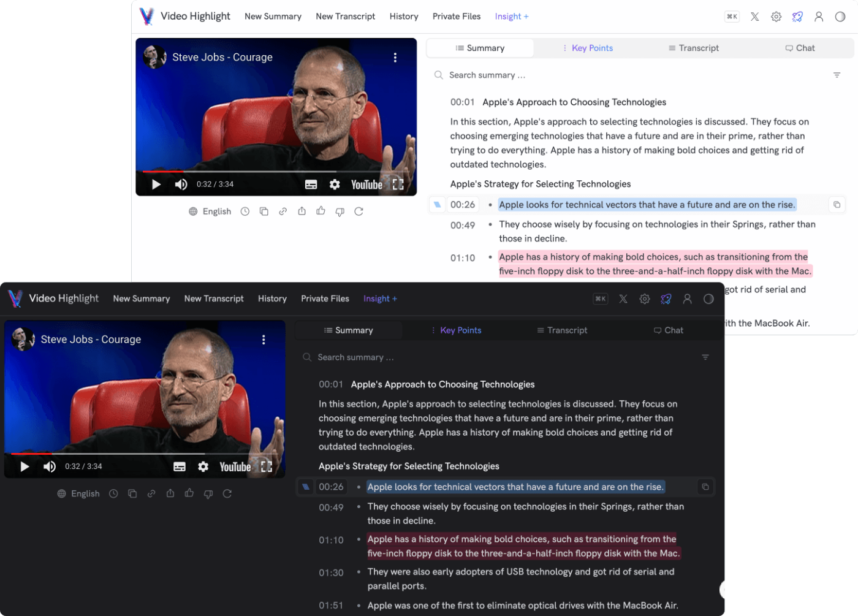
Task: Toggle captions on the light-window YouTube player
Action: 311,184
